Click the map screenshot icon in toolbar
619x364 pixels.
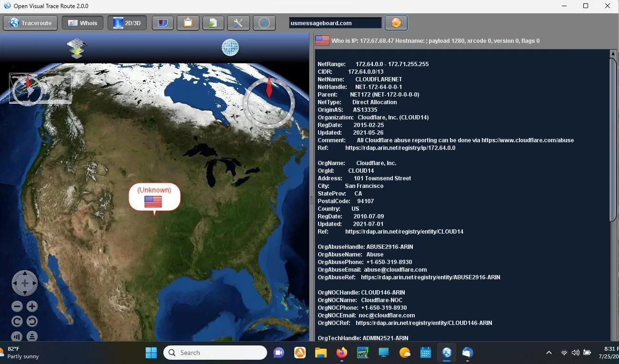[x=162, y=23]
